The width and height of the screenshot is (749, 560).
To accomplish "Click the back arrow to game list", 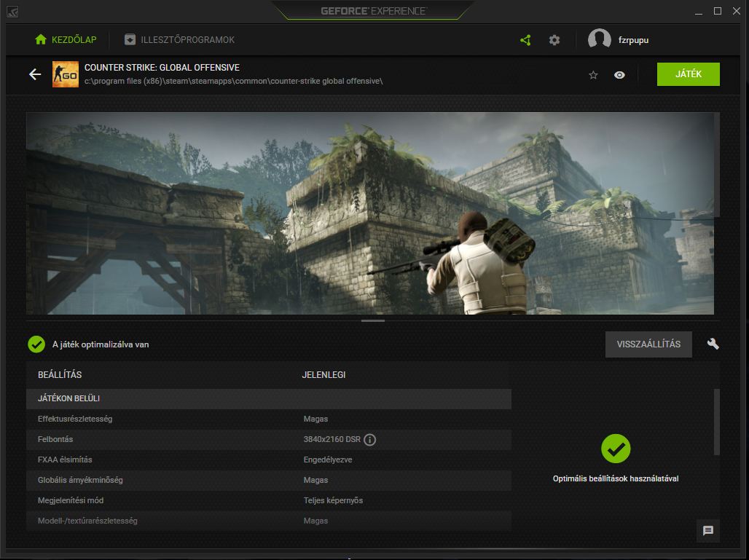I will pos(35,74).
